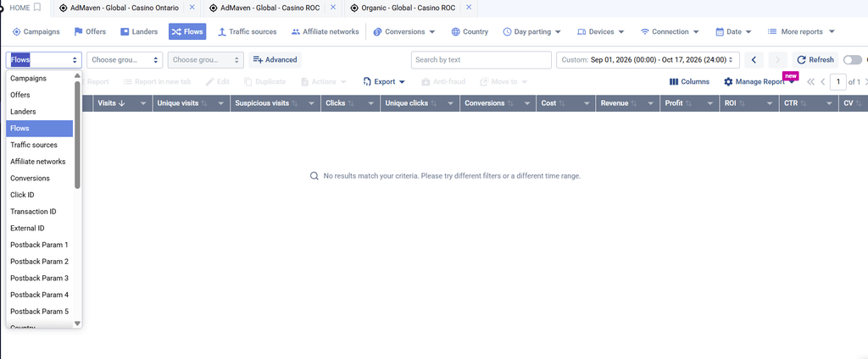868x359 pixels.
Task: Select Conversions in the grouping list
Action: (39, 178)
